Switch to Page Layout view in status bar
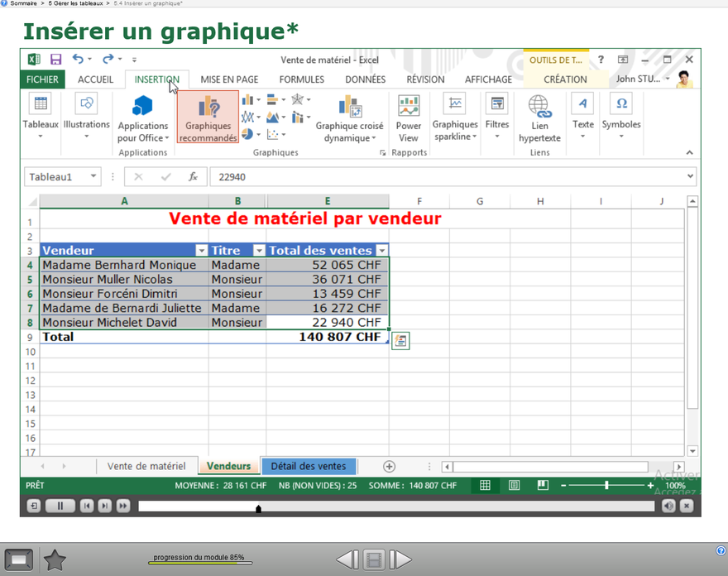This screenshot has height=576, width=728. click(514, 486)
